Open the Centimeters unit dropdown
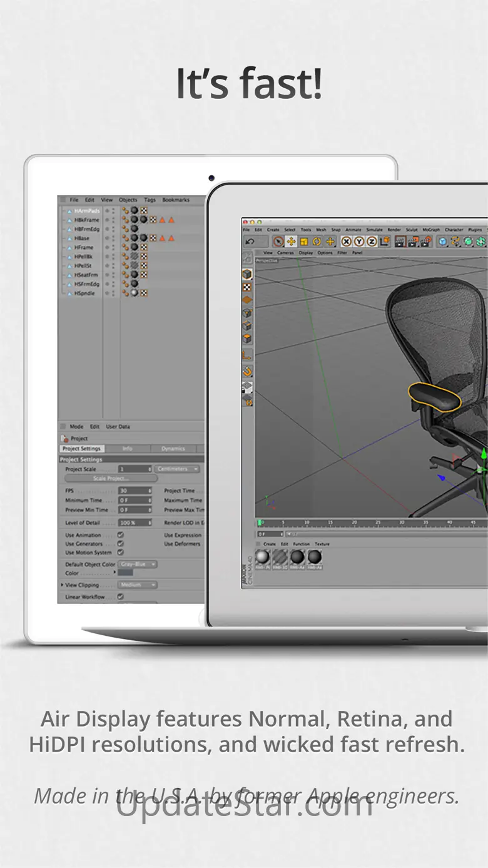 coord(178,469)
